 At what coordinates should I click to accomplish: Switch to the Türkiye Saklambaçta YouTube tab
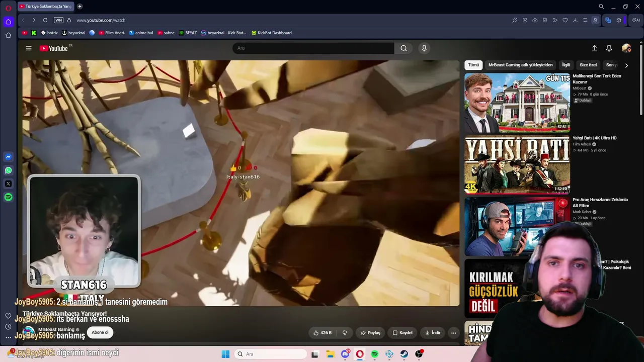click(45, 7)
